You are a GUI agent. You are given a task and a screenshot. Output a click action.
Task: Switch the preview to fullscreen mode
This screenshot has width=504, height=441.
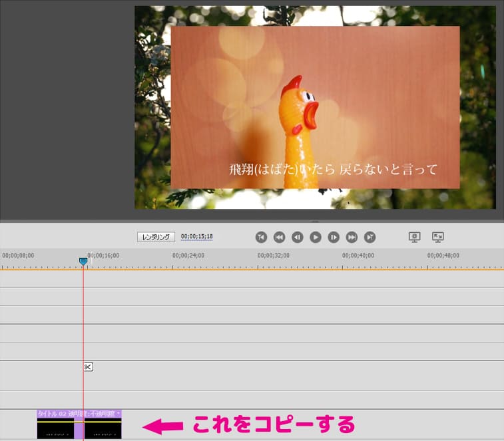click(x=438, y=237)
